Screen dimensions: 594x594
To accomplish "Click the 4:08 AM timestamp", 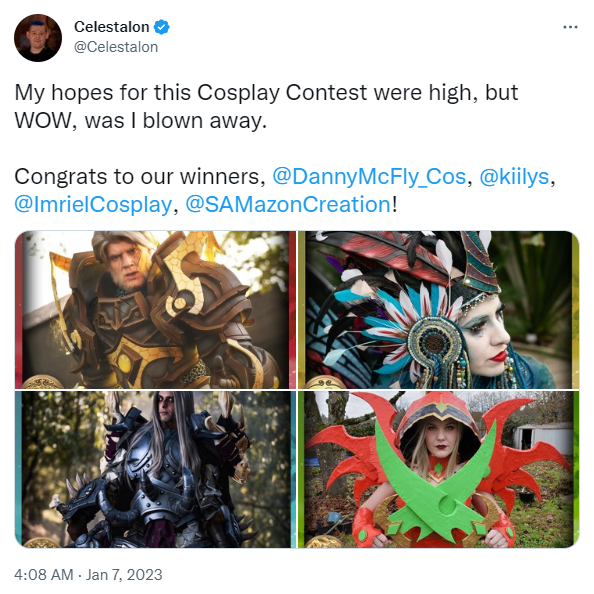I will [x=44, y=575].
